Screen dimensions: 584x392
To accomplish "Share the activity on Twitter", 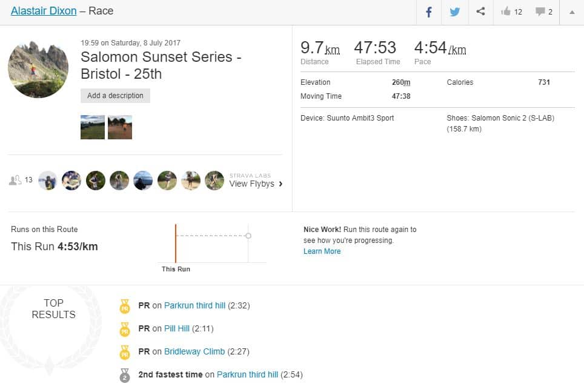I will pyautogui.click(x=455, y=11).
